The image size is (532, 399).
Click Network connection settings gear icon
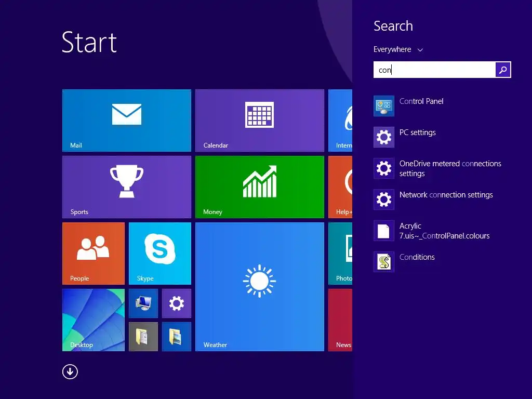pyautogui.click(x=384, y=199)
